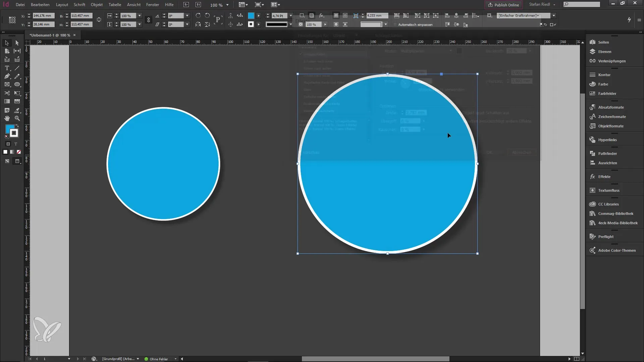Select the Zoom tool
644x362 pixels.
click(17, 118)
